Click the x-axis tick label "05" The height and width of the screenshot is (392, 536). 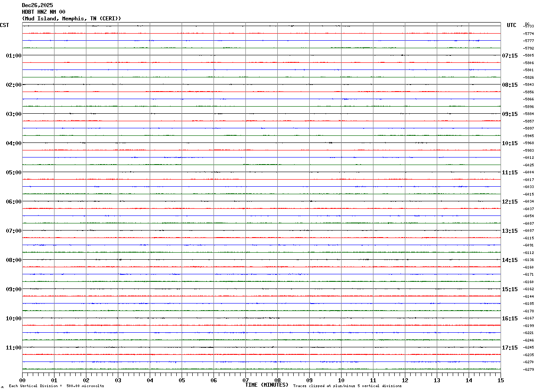pos(182,380)
